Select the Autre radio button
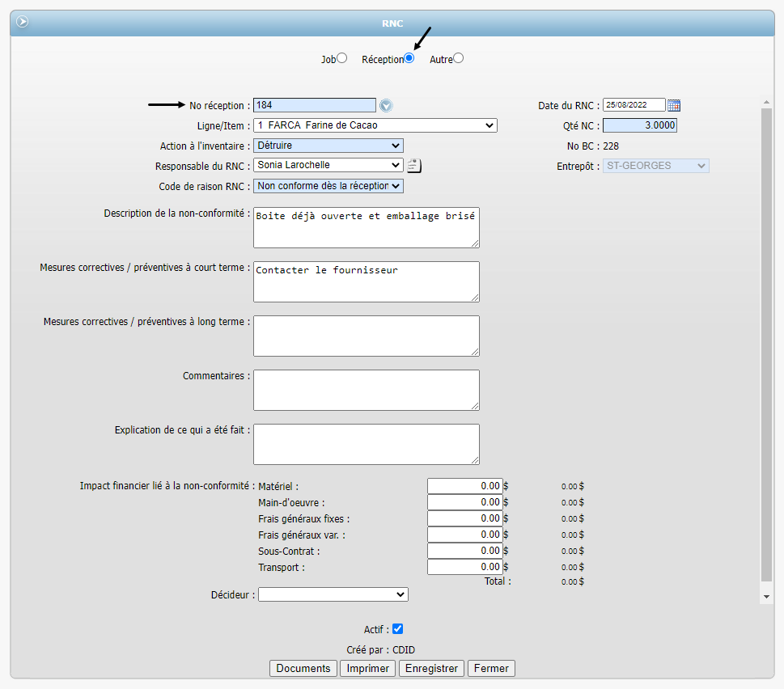 (459, 58)
